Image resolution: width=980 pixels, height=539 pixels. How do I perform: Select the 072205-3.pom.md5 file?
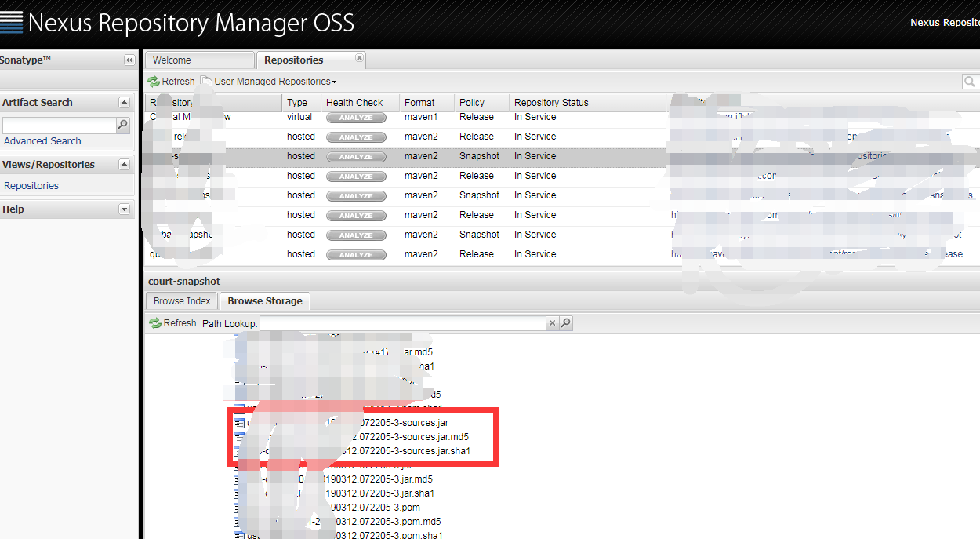click(x=343, y=522)
